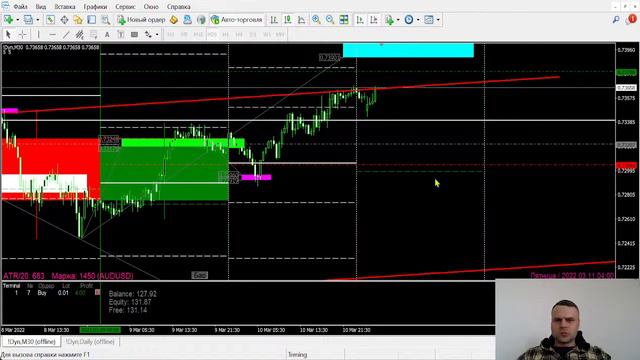Click the Free: 131.14 text
640x360 pixels.
[128, 310]
